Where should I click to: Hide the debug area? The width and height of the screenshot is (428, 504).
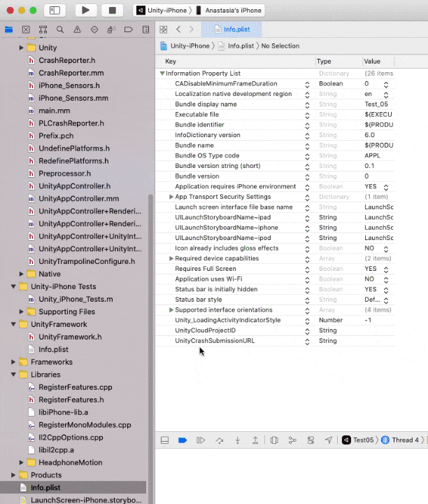click(x=165, y=440)
